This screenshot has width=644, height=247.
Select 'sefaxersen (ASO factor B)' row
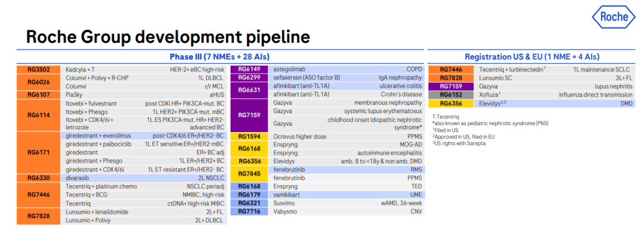[347, 78]
